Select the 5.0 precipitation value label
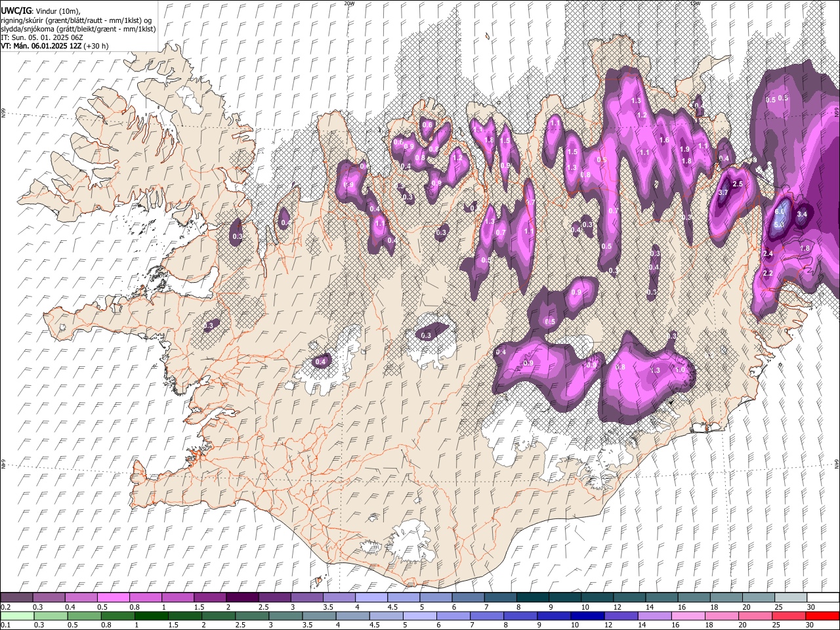Screen dimensions: 840x630 [x=778, y=225]
